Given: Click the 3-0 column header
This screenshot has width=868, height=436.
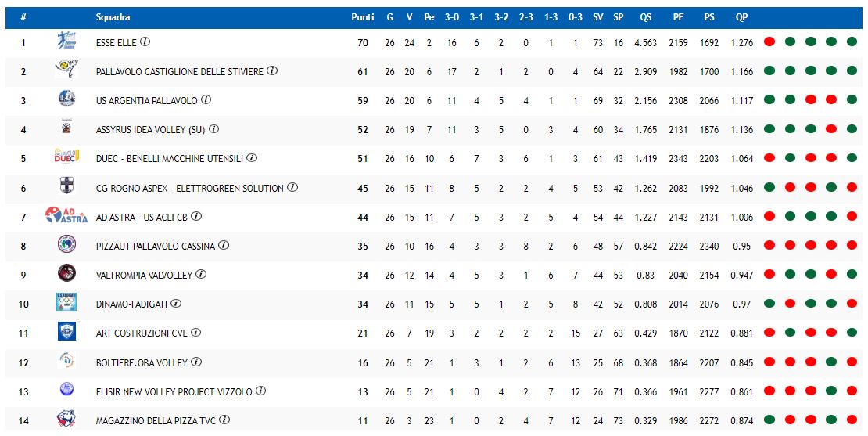Looking at the screenshot, I should (x=452, y=17).
